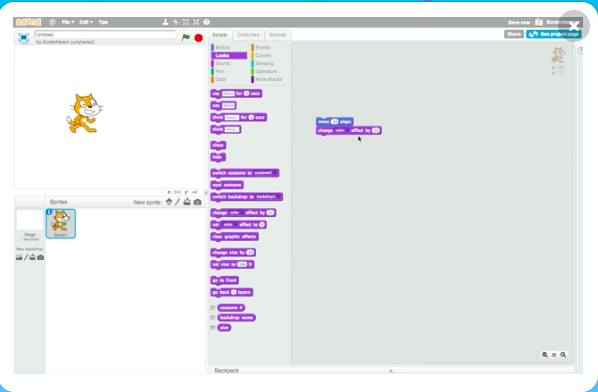This screenshot has width=598, height=392.
Task: Upload a new backdrop from file icon
Action: pos(33,257)
